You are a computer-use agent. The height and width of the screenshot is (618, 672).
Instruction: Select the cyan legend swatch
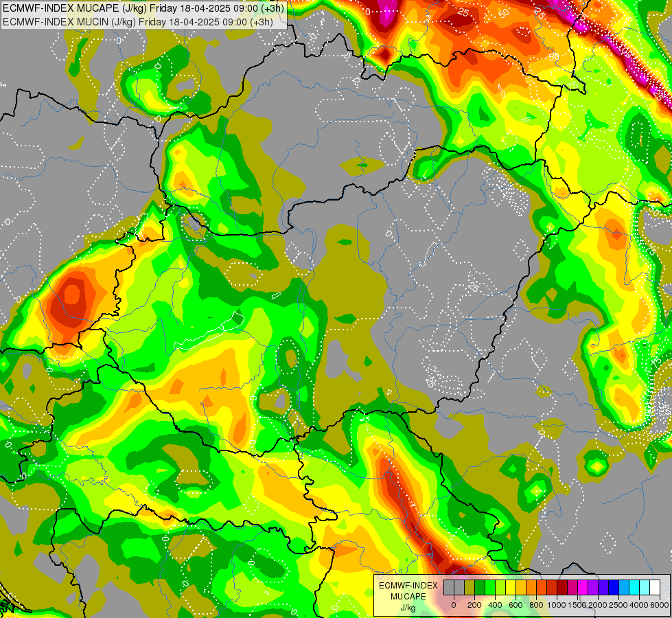point(635,588)
